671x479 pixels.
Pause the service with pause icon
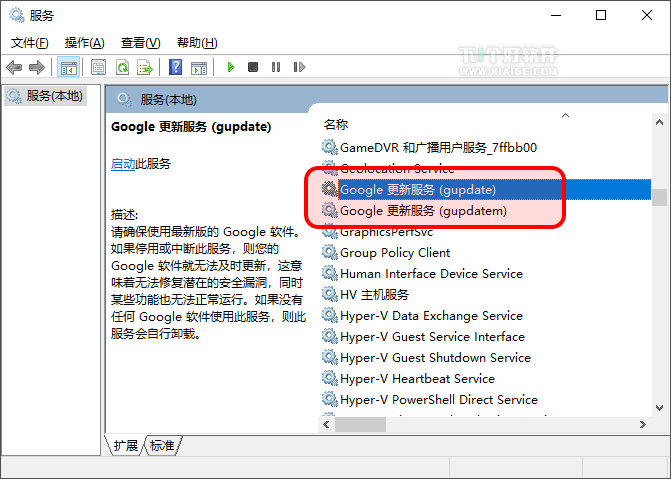point(276,67)
